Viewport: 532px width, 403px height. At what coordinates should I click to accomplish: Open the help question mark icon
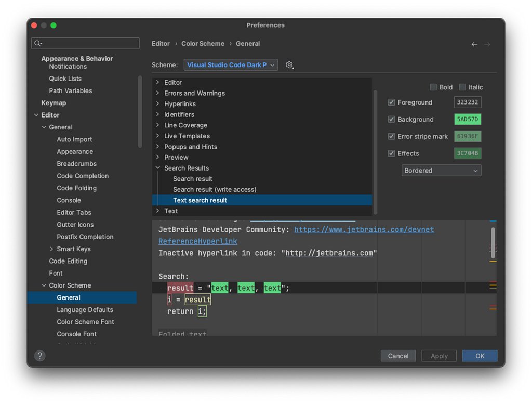pyautogui.click(x=39, y=356)
